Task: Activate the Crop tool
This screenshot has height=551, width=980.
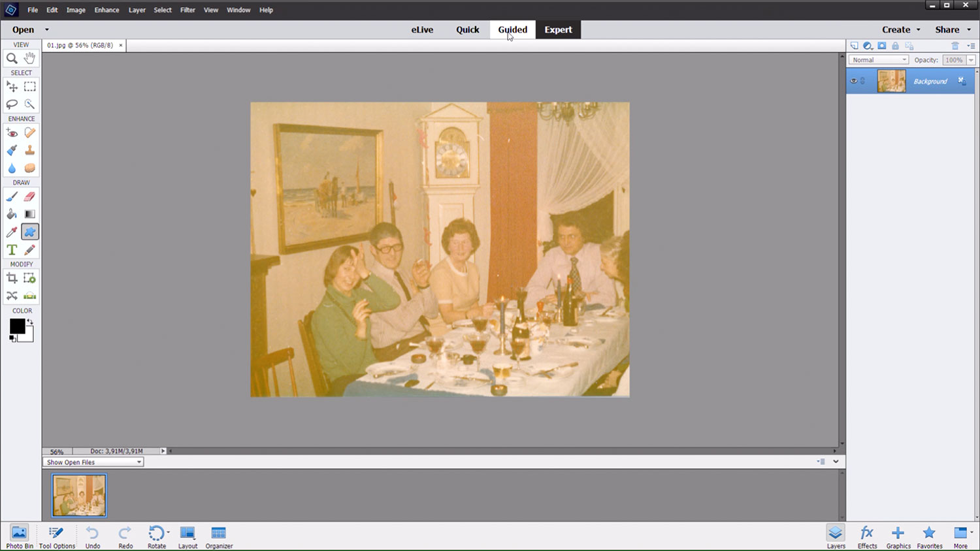Action: click(12, 278)
